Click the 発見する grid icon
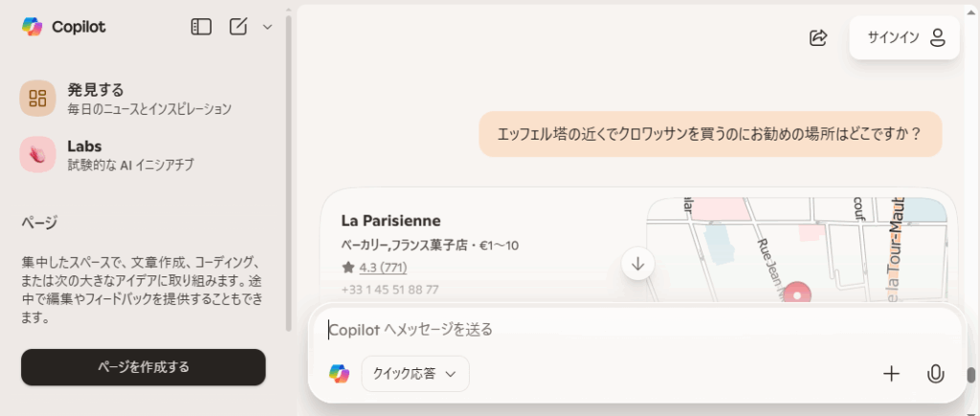The image size is (980, 416). [x=38, y=99]
